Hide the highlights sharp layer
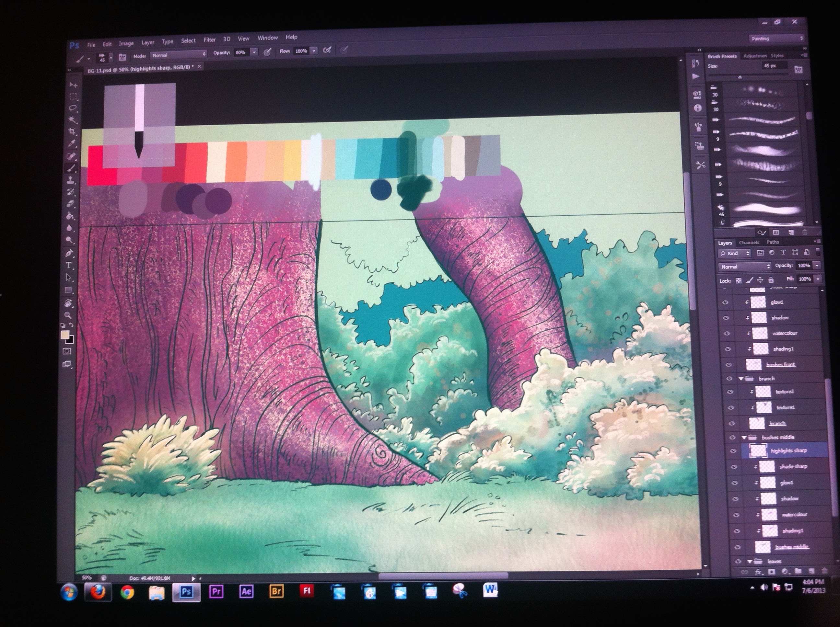This screenshot has width=840, height=627. [x=734, y=451]
